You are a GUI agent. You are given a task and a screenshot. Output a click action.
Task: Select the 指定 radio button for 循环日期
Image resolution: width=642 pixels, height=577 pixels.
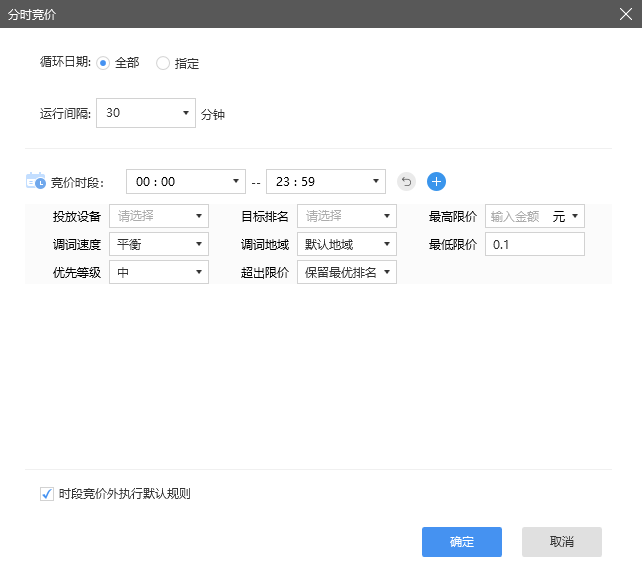(x=163, y=63)
